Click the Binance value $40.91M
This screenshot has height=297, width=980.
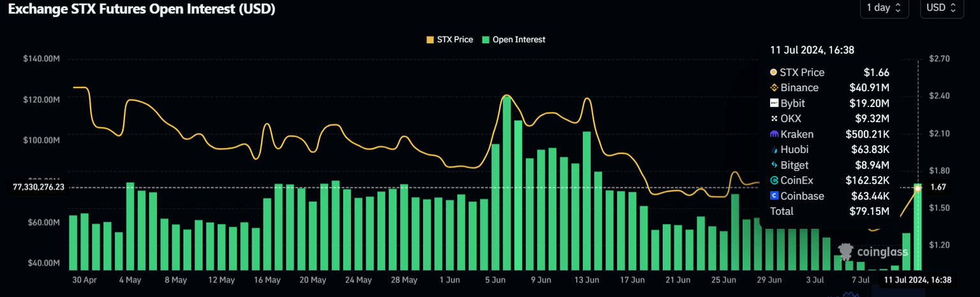pos(870,88)
